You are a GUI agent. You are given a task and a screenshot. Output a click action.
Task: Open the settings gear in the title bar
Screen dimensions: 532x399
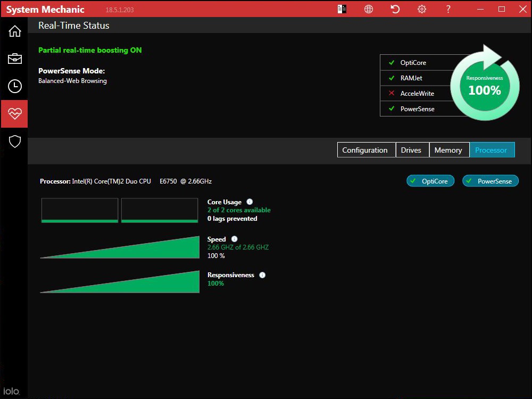[421, 9]
